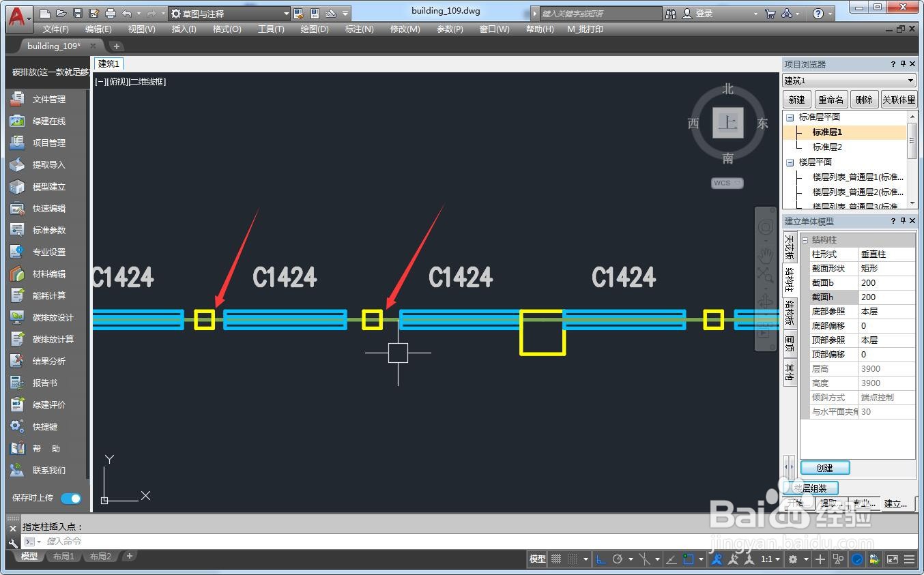Click the command line wrench icon
Viewport: 924px width, 575px height.
pyautogui.click(x=13, y=543)
